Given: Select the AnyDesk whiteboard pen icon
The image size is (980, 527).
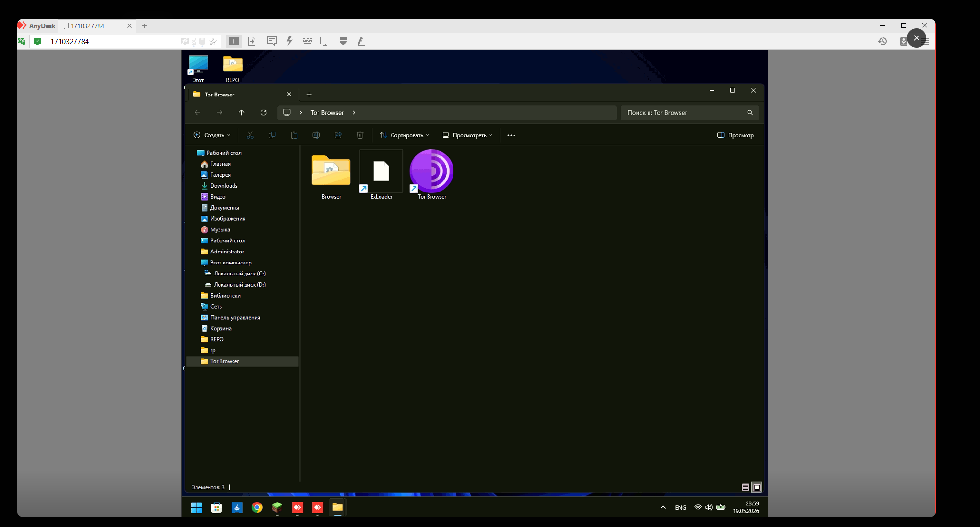Looking at the screenshot, I should [x=361, y=41].
